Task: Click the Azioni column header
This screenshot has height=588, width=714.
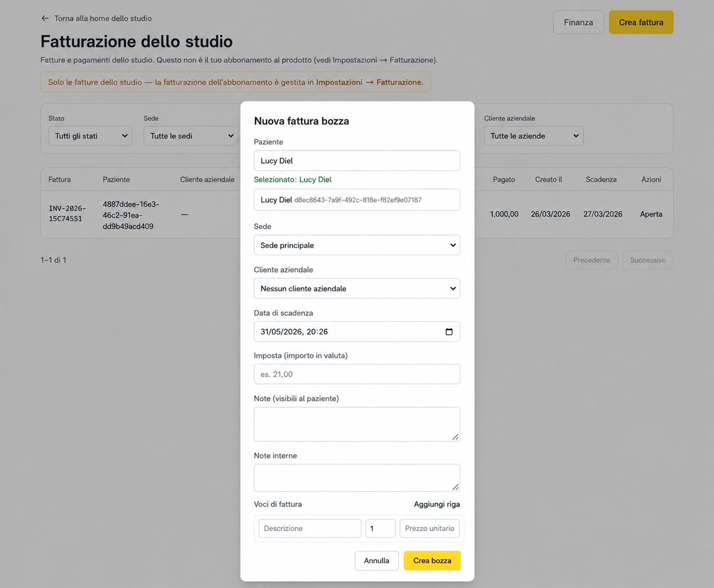Action: 651,179
